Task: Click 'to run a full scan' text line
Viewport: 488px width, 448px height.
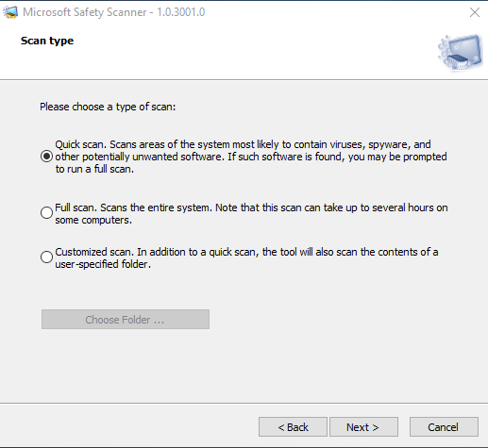Action: tap(94, 169)
